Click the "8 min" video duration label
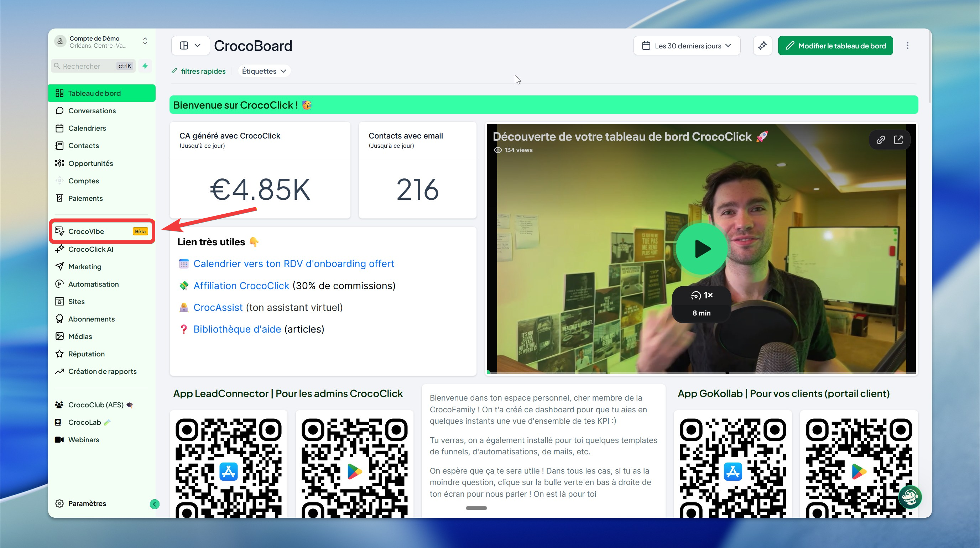This screenshot has height=548, width=980. click(702, 313)
